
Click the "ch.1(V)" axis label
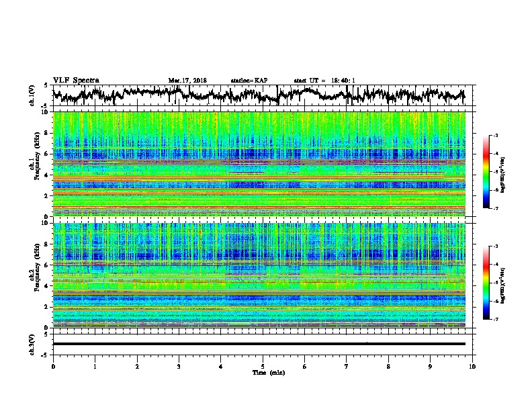32,95
